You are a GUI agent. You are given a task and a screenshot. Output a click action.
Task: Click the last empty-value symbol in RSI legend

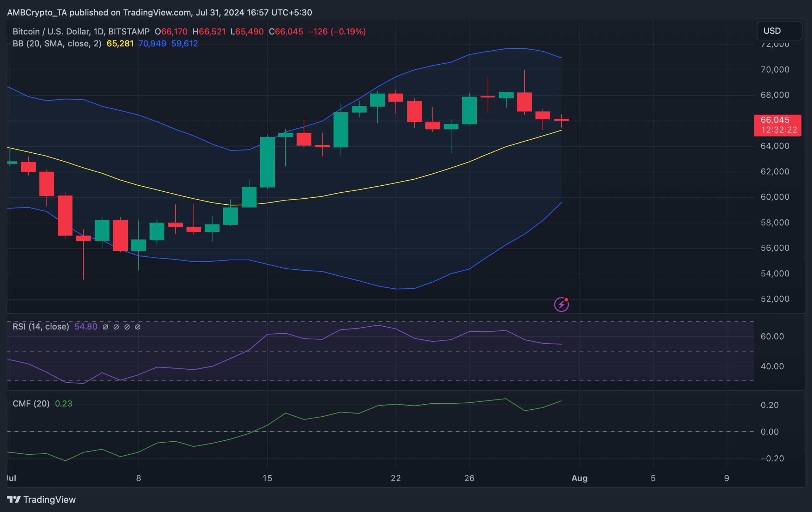138,327
